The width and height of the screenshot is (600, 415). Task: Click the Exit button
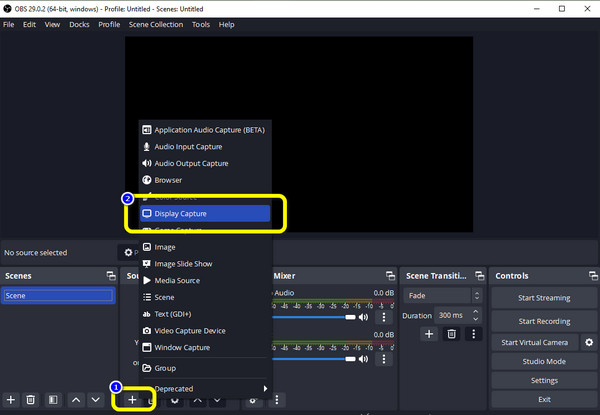pos(544,399)
